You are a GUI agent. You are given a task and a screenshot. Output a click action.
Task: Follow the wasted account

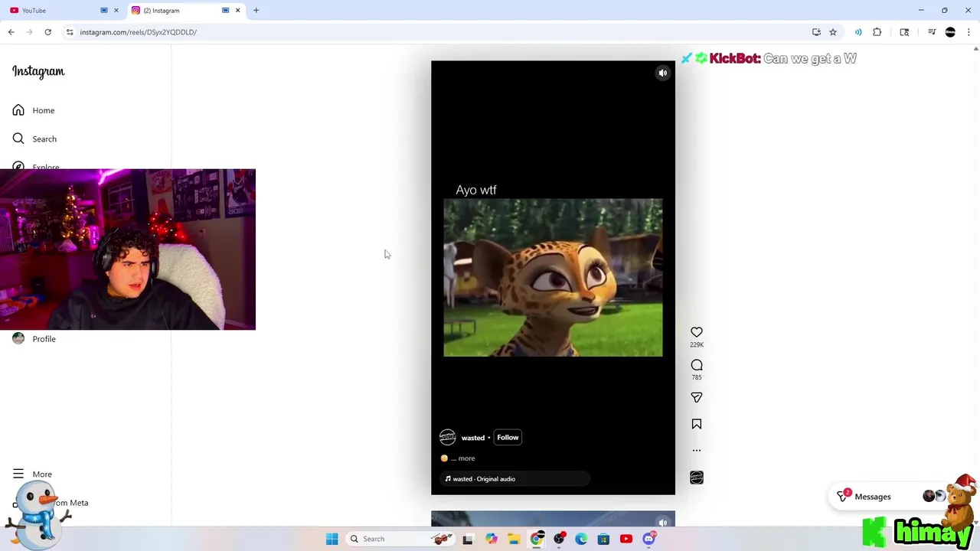coord(508,438)
